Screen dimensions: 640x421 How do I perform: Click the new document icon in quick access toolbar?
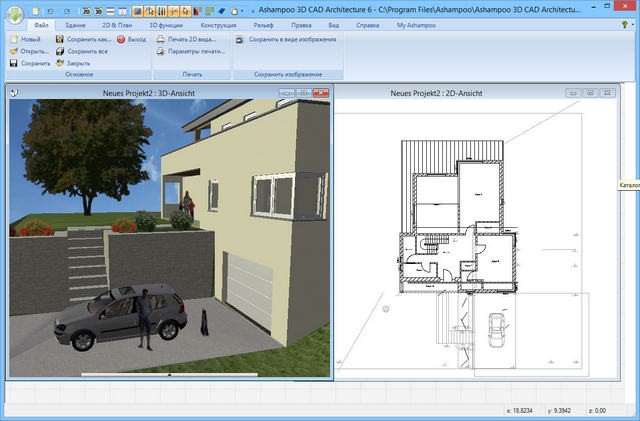[36, 11]
